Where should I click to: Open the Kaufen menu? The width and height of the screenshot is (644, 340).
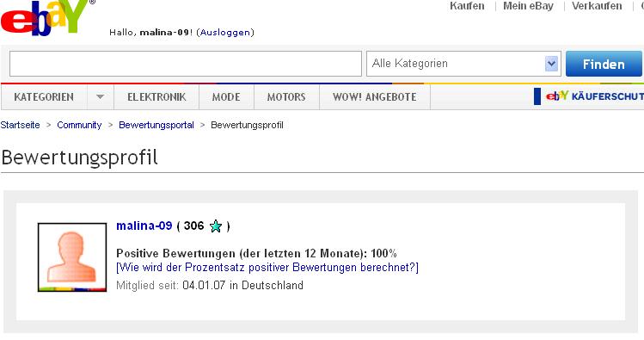coord(467,6)
